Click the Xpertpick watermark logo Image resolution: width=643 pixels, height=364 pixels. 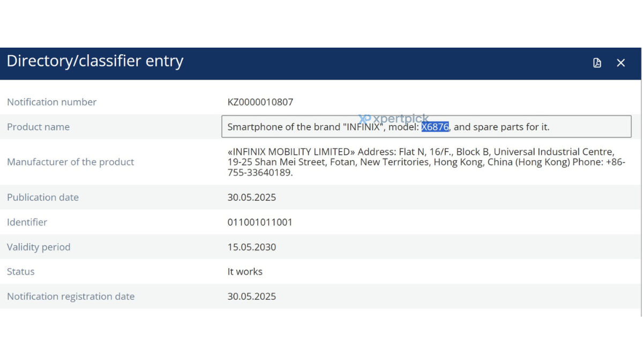(x=394, y=119)
